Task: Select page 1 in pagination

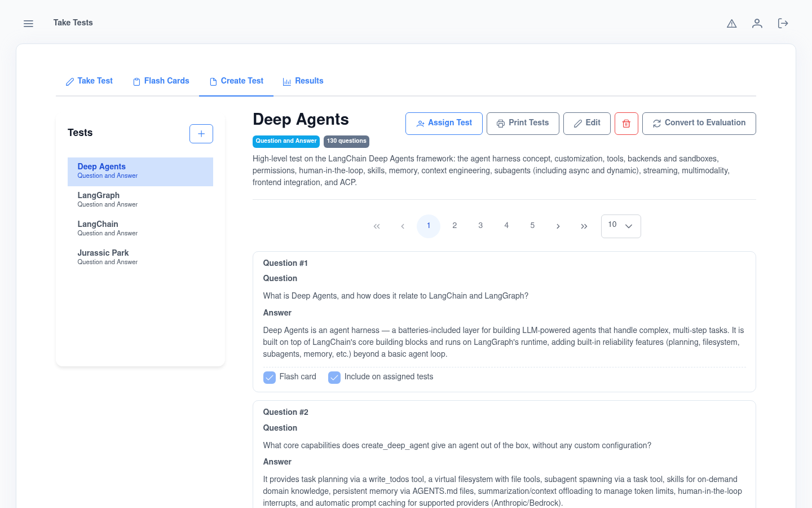Action: tap(429, 226)
